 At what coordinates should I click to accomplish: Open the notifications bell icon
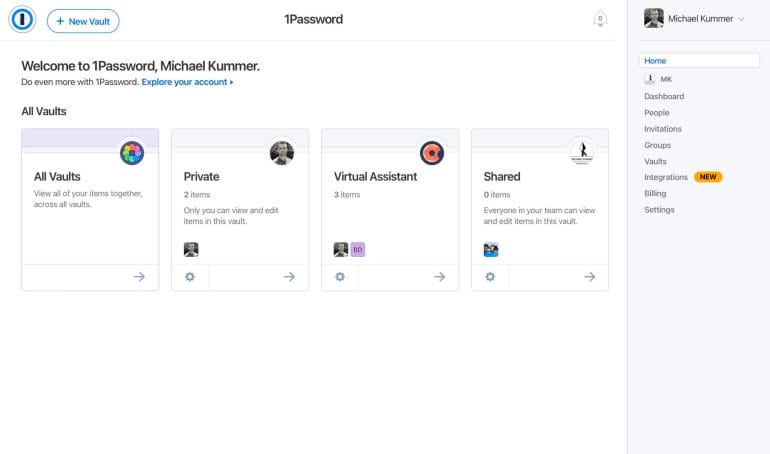(600, 19)
